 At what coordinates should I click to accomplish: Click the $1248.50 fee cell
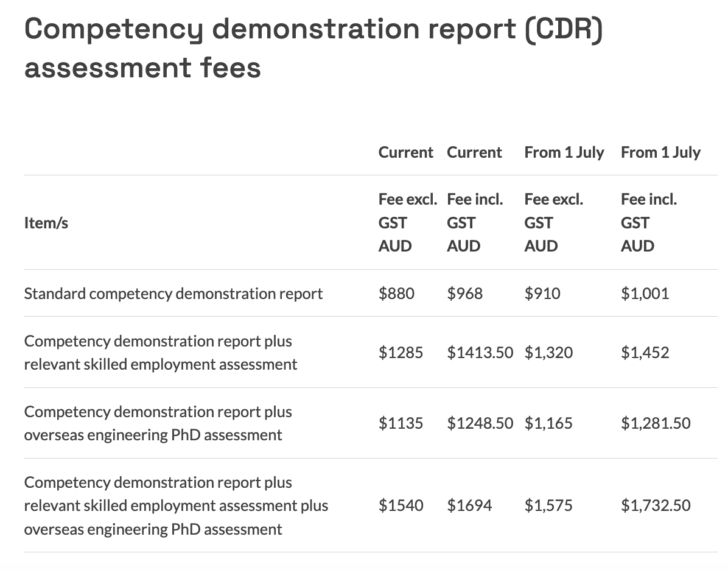[x=480, y=423]
